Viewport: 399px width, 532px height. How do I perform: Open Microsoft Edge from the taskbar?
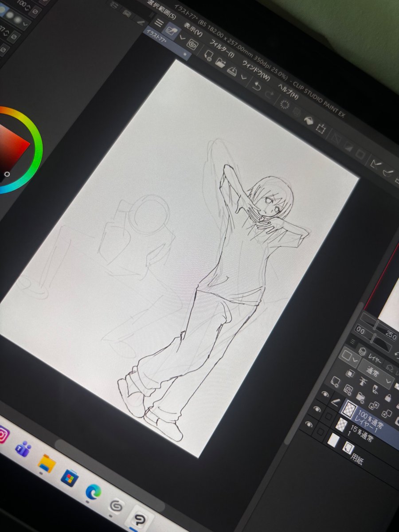93,491
